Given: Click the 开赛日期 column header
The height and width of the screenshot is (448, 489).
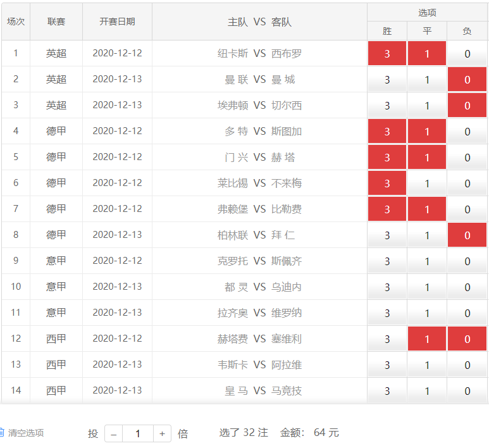Looking at the screenshot, I should 117,22.
